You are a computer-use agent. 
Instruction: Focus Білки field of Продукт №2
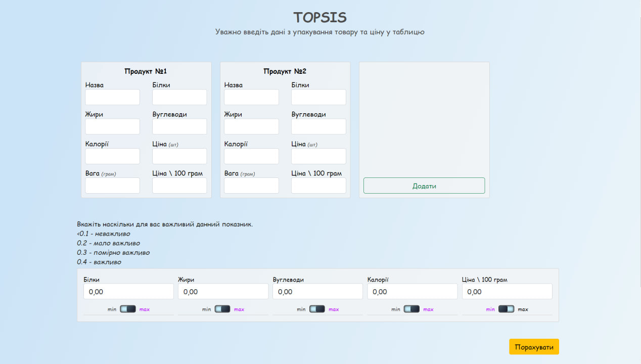tap(318, 97)
